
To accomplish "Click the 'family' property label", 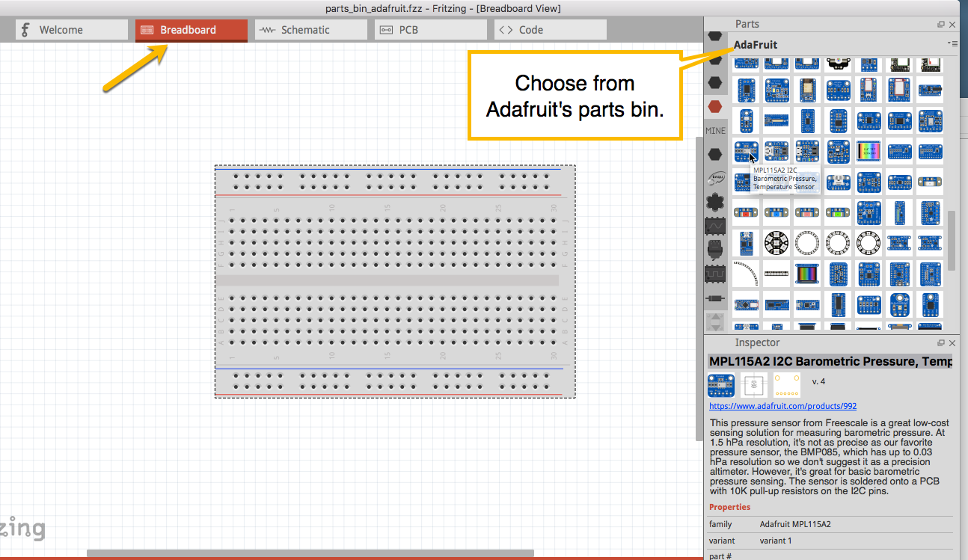I will click(720, 525).
